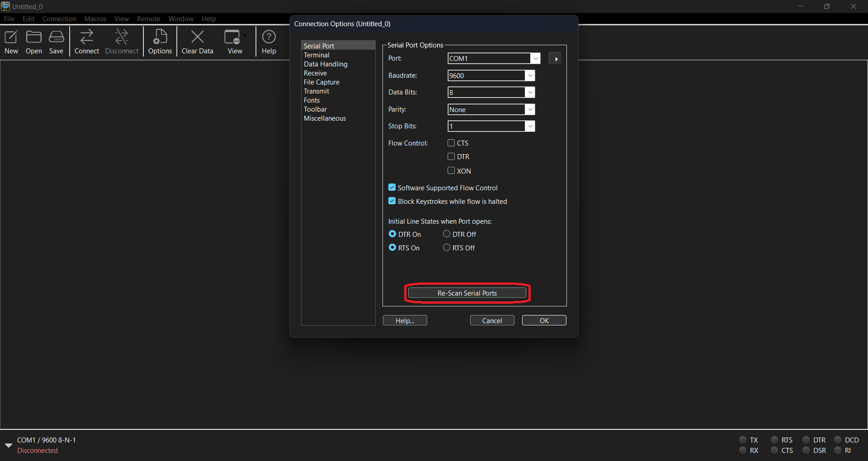
Task: Uncheck Software Supported Flow Control
Action: (x=392, y=188)
